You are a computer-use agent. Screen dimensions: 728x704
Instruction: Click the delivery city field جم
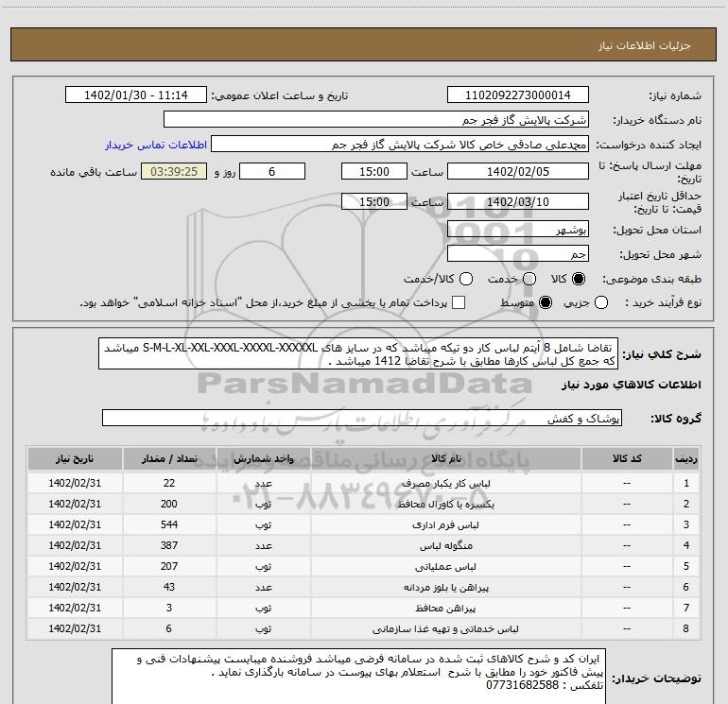coord(518,254)
